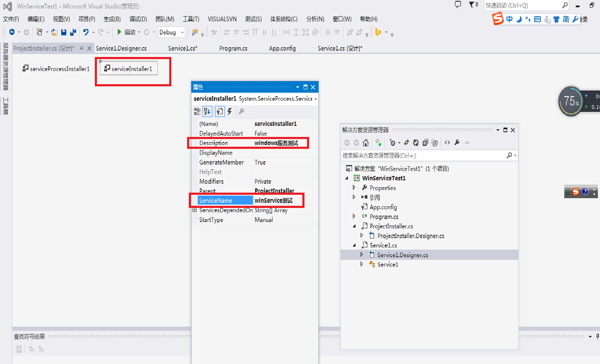
Task: Switch to the Service1.cs [设计]* tab
Action: tap(340, 48)
